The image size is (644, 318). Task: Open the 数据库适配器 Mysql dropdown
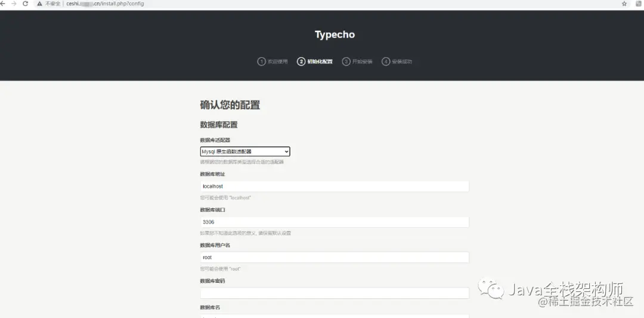(245, 152)
